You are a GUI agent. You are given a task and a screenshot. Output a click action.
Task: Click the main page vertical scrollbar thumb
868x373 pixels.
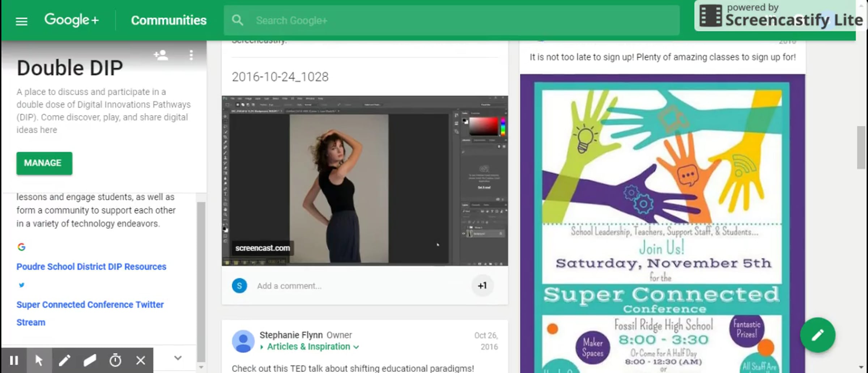861,147
